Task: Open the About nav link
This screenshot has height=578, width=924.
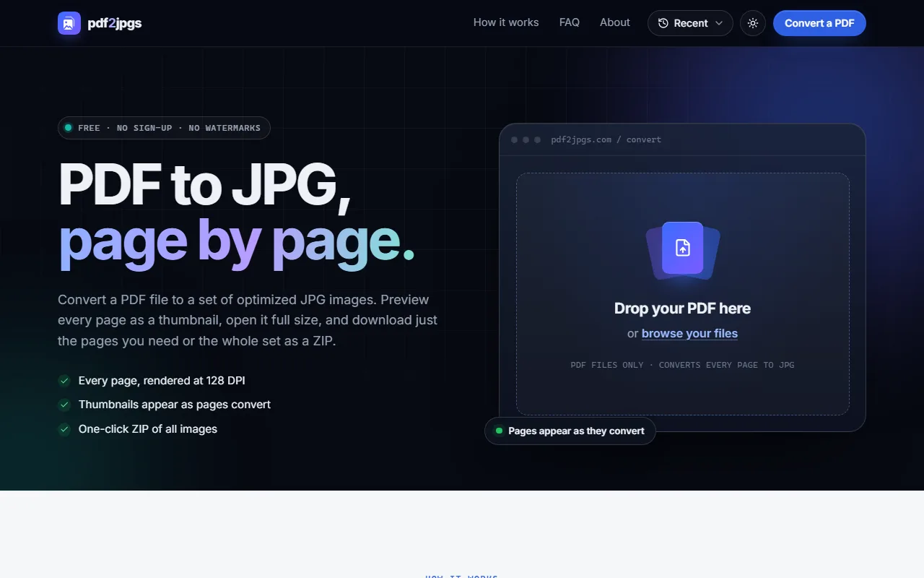Action: point(615,22)
